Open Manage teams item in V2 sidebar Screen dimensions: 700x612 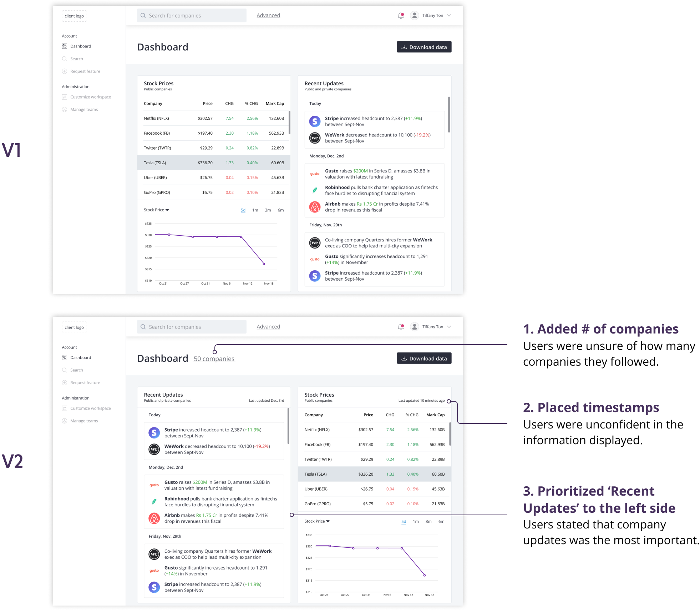click(80, 421)
